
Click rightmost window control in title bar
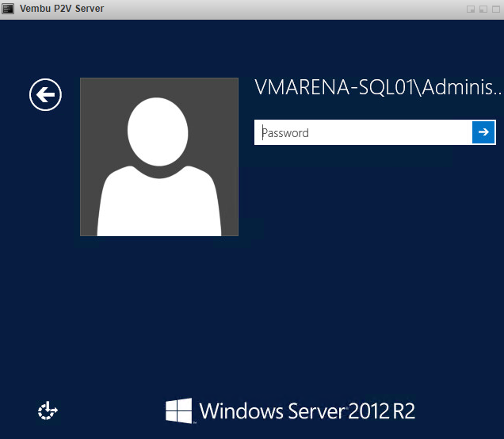[496, 10]
